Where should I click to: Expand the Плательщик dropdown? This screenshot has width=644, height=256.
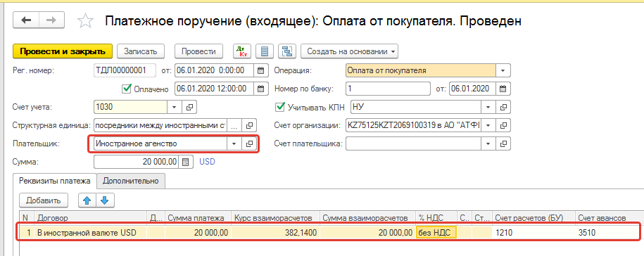[x=234, y=143]
